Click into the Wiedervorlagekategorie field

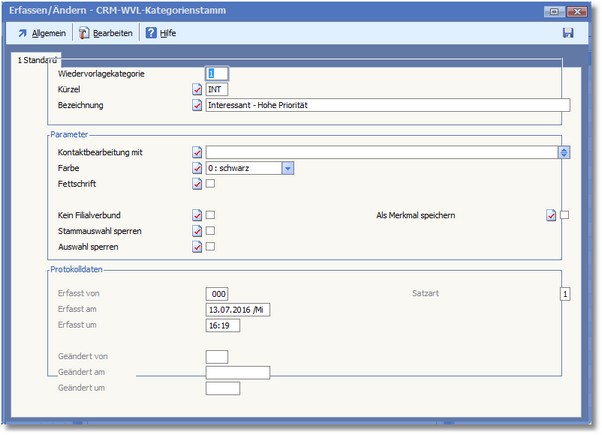pyautogui.click(x=217, y=73)
